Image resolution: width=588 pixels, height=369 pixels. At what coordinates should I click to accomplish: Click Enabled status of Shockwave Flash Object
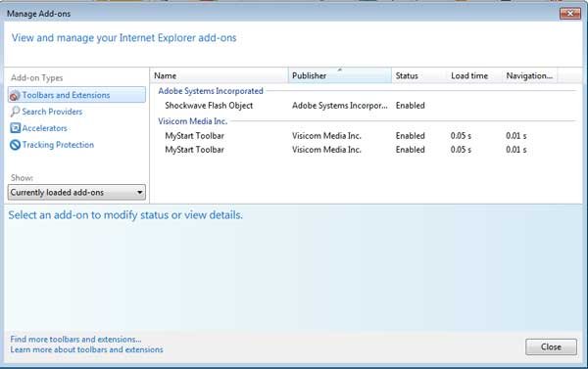[x=411, y=106]
